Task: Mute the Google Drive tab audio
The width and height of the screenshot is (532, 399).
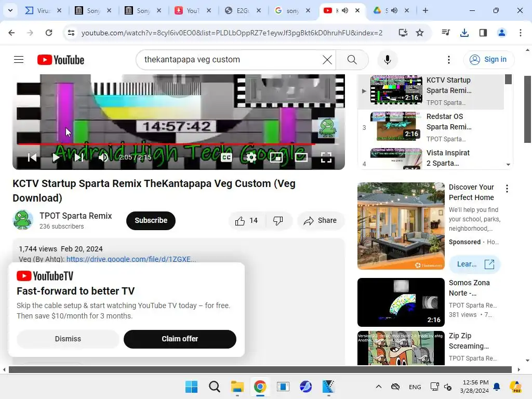Action: coord(394,10)
